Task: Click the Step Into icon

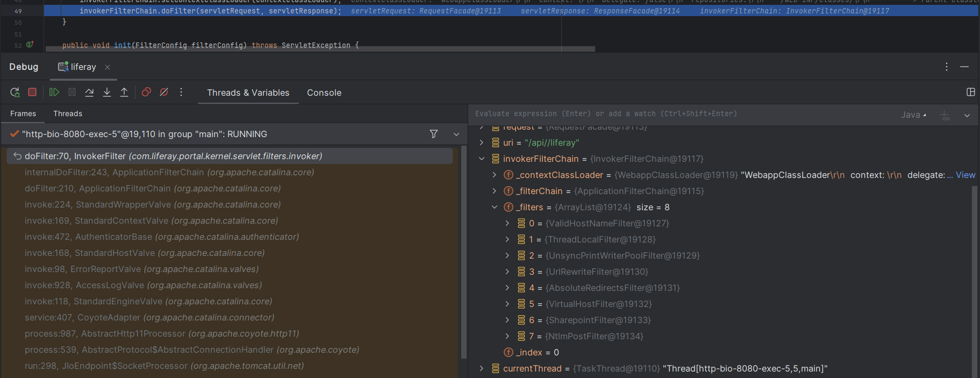Action: coord(107,92)
